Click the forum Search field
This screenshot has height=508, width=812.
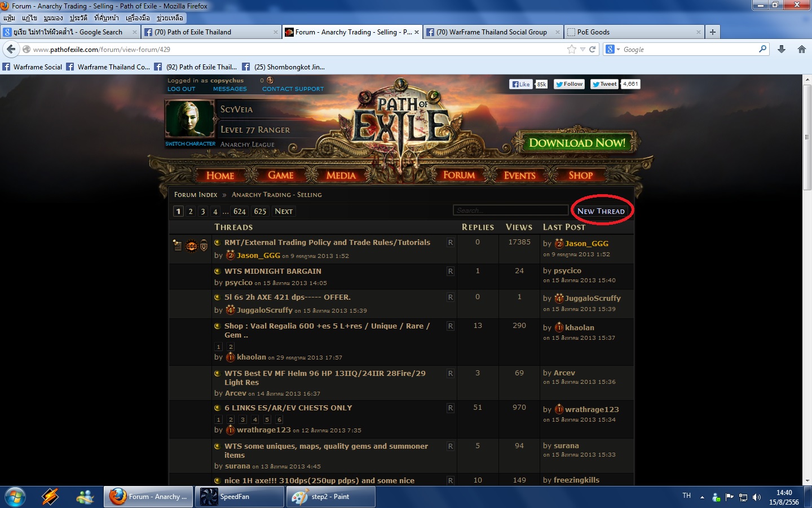[510, 211]
